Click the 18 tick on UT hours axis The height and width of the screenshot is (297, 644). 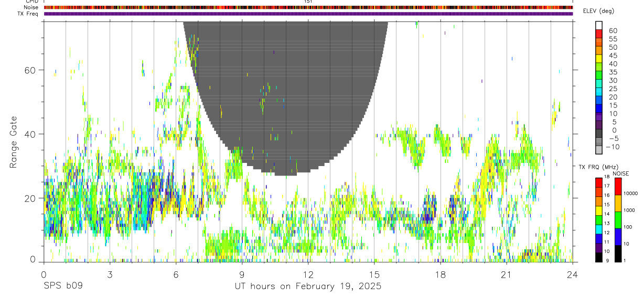[440, 274]
